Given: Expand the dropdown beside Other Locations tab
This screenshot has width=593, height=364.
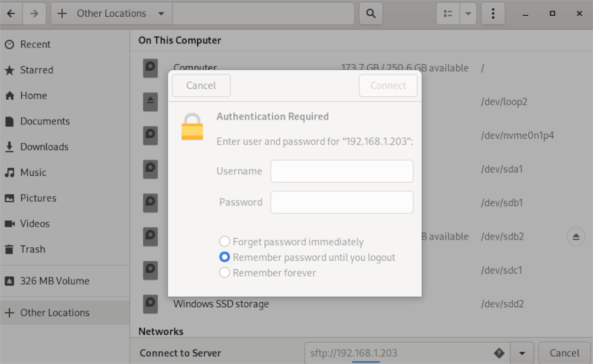Looking at the screenshot, I should [x=161, y=13].
